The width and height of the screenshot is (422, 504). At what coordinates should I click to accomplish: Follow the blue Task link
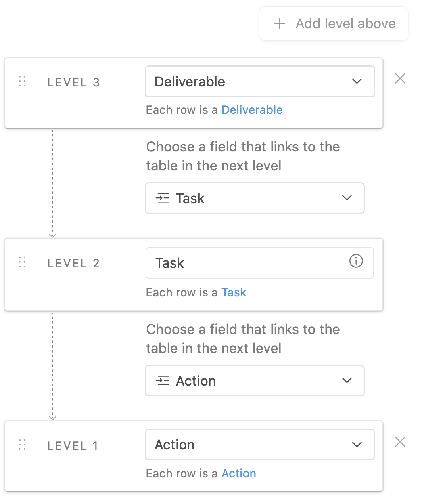[x=234, y=292]
